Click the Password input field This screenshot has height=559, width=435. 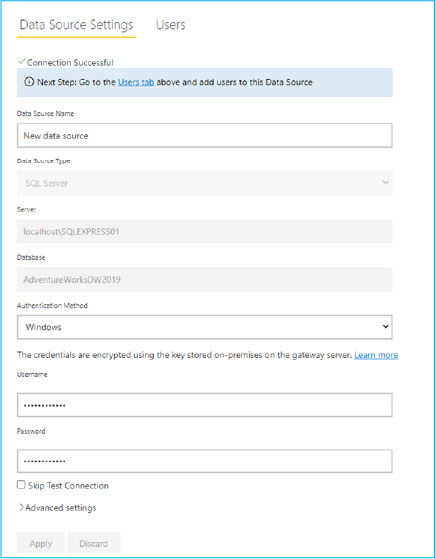coord(205,461)
